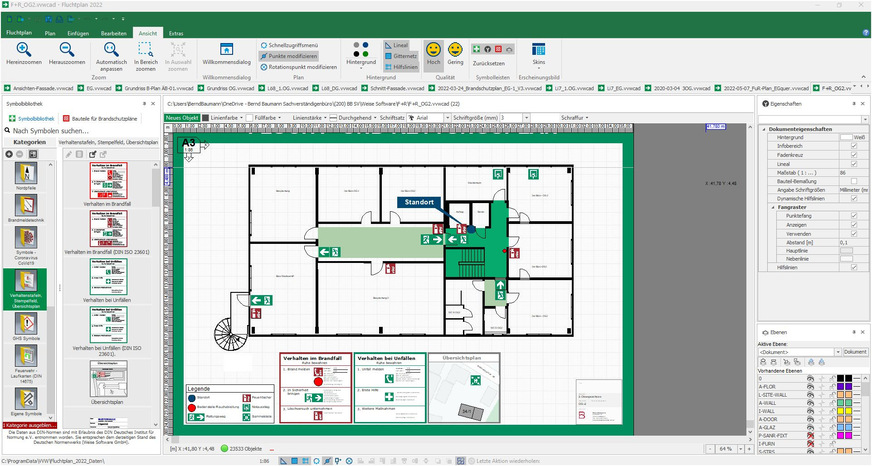Set quality to Hoch smiley
The width and height of the screenshot is (872, 466).
tap(433, 50)
